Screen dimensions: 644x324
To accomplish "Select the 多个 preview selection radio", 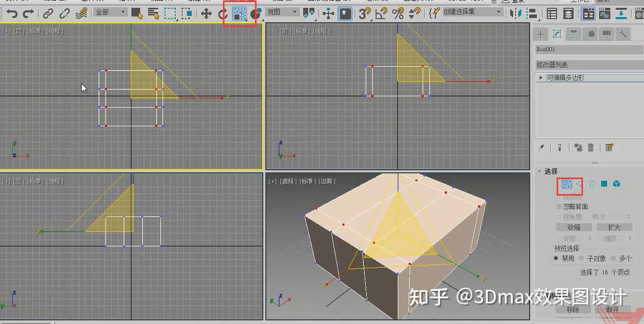I will tap(613, 258).
